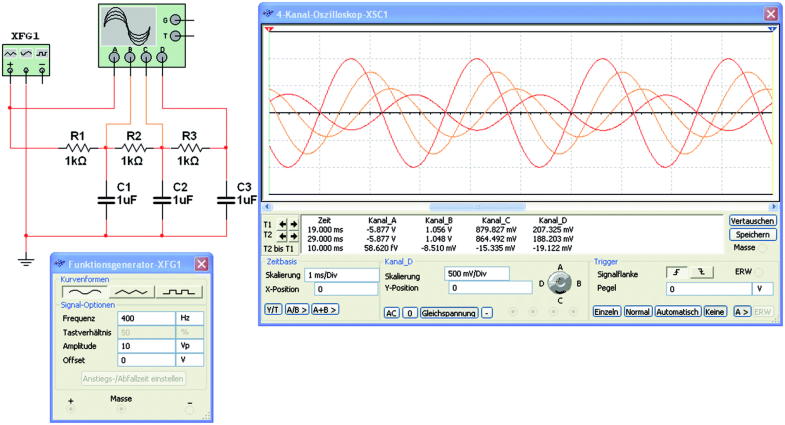Click the Amplitude field showing 10

pos(147,346)
